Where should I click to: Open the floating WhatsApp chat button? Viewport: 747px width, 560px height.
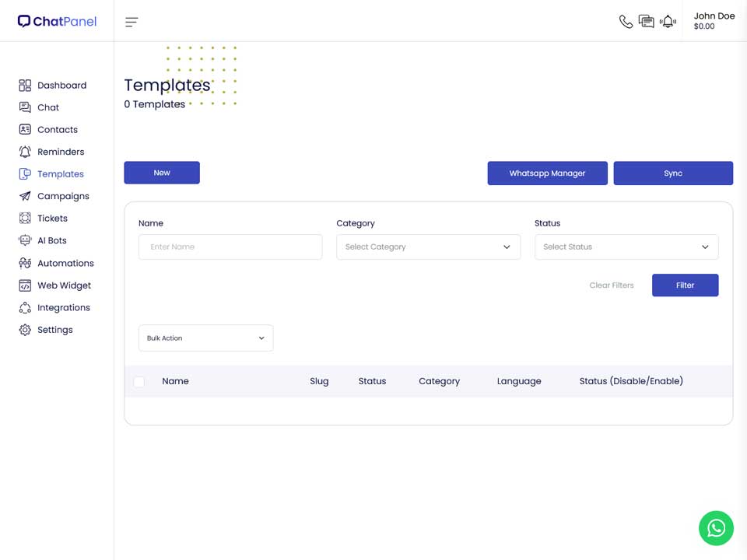pyautogui.click(x=716, y=528)
